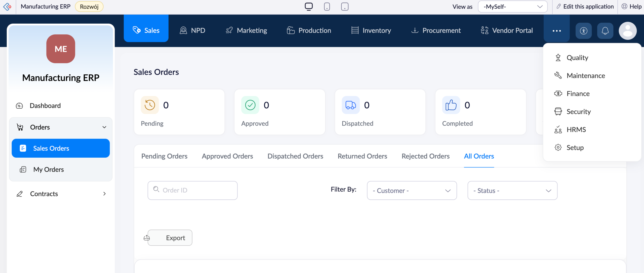Open the Customer filter dropdown
Image resolution: width=644 pixels, height=273 pixels.
[412, 191]
